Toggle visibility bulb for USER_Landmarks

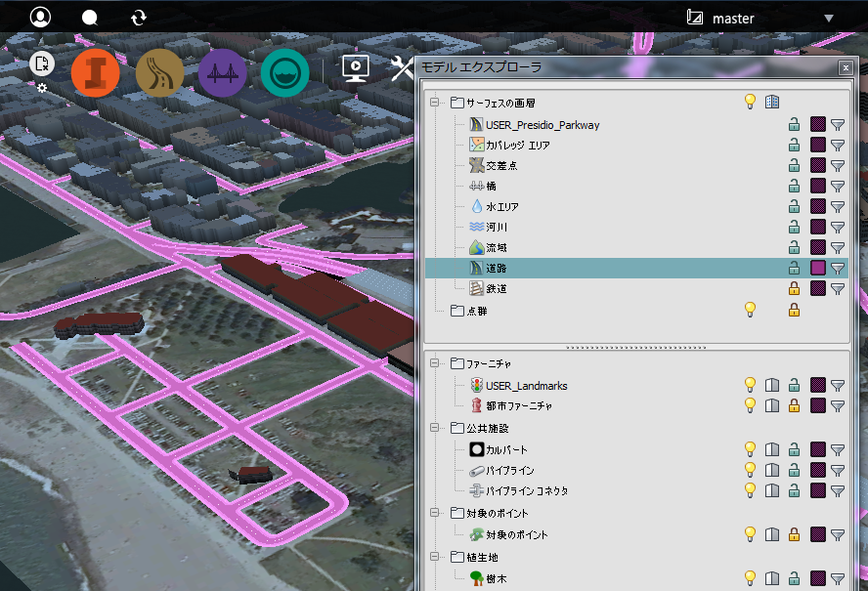(x=750, y=385)
